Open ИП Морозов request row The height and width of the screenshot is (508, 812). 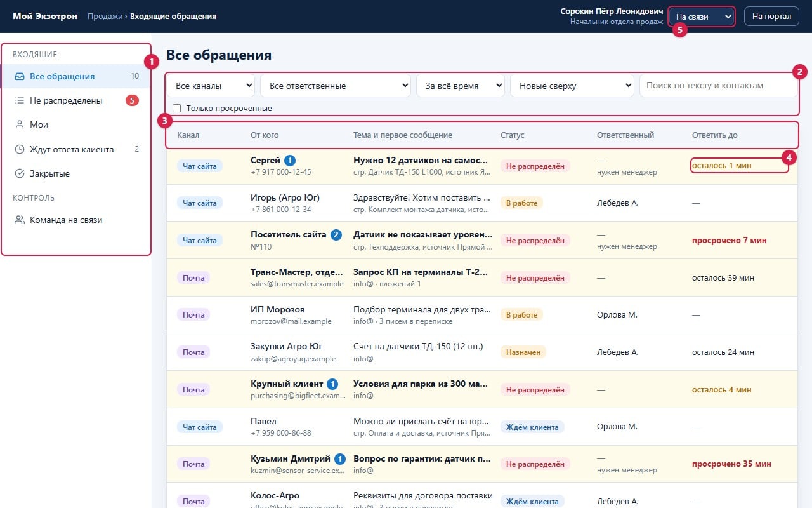point(482,315)
